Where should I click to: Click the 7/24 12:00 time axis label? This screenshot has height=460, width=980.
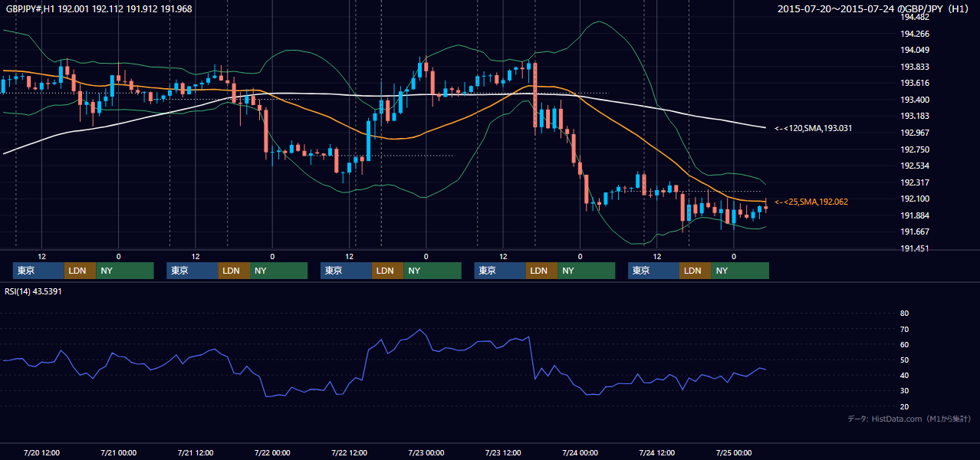point(657,452)
